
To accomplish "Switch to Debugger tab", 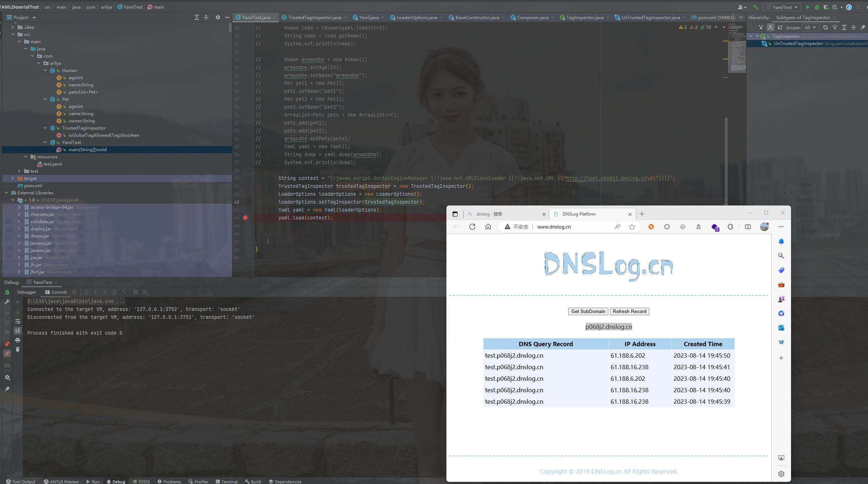I will (27, 292).
